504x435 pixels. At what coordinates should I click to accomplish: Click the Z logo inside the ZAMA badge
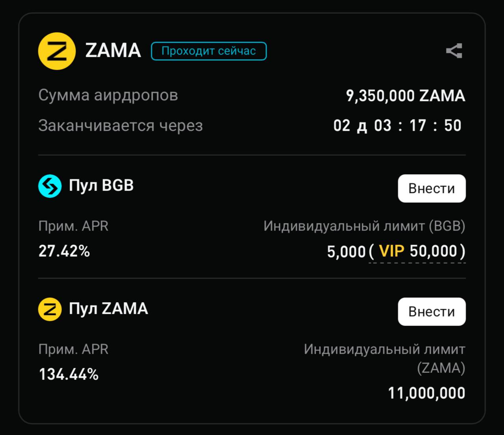pyautogui.click(x=56, y=51)
